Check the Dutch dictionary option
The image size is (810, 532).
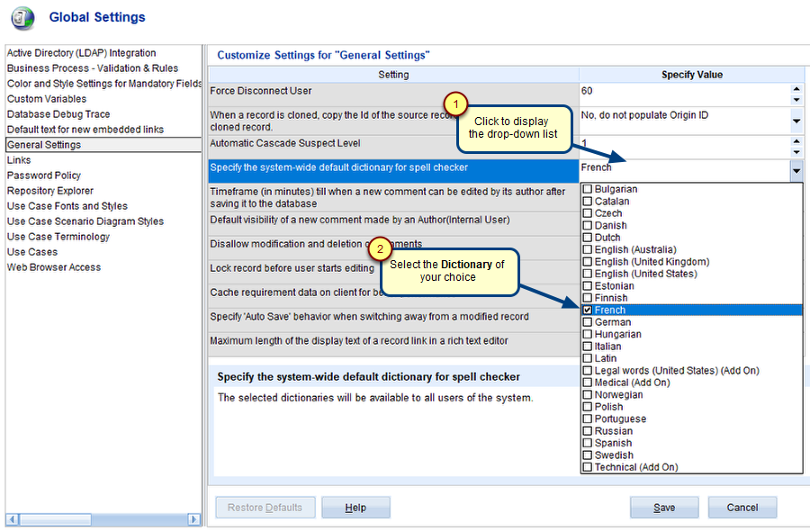(588, 238)
